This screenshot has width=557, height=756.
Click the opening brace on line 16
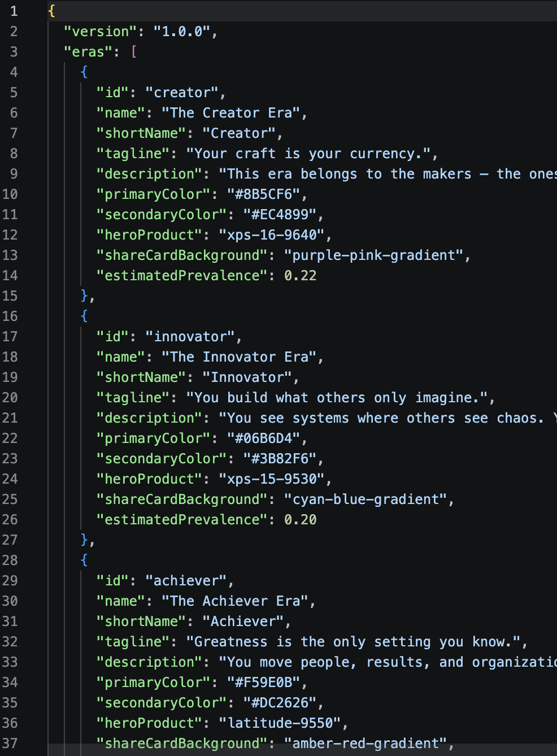[84, 316]
